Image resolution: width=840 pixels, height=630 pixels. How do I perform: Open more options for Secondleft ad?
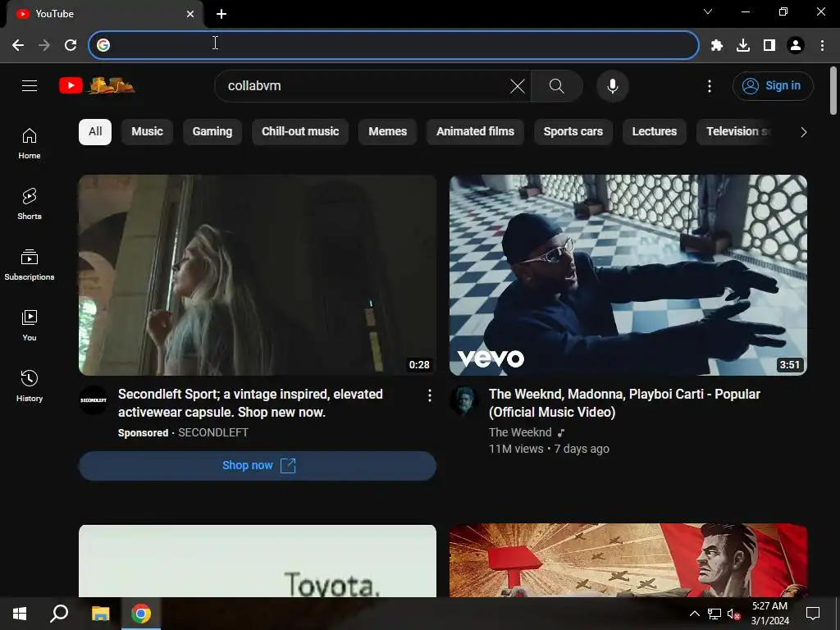point(429,395)
